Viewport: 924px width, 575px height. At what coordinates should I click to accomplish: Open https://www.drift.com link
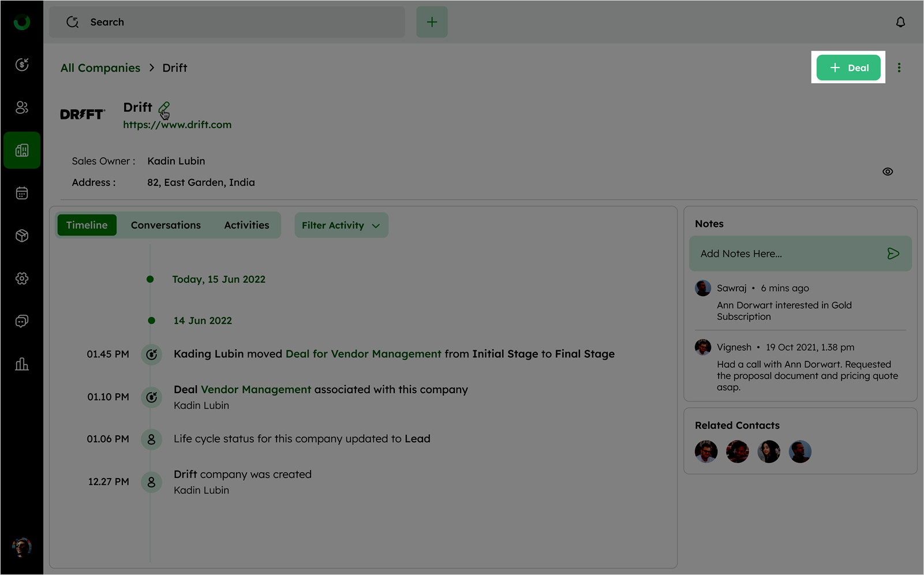pos(177,125)
